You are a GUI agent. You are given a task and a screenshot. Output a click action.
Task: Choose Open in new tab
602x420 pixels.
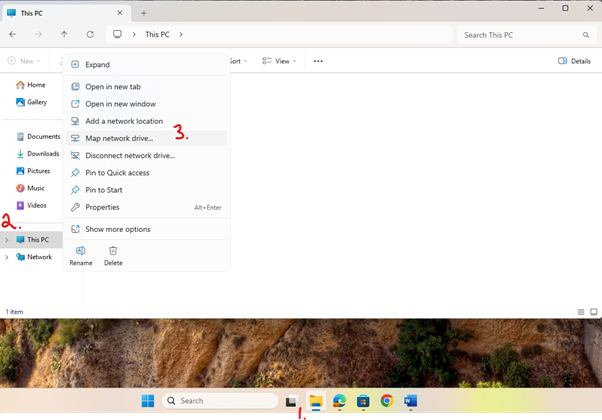(146, 87)
